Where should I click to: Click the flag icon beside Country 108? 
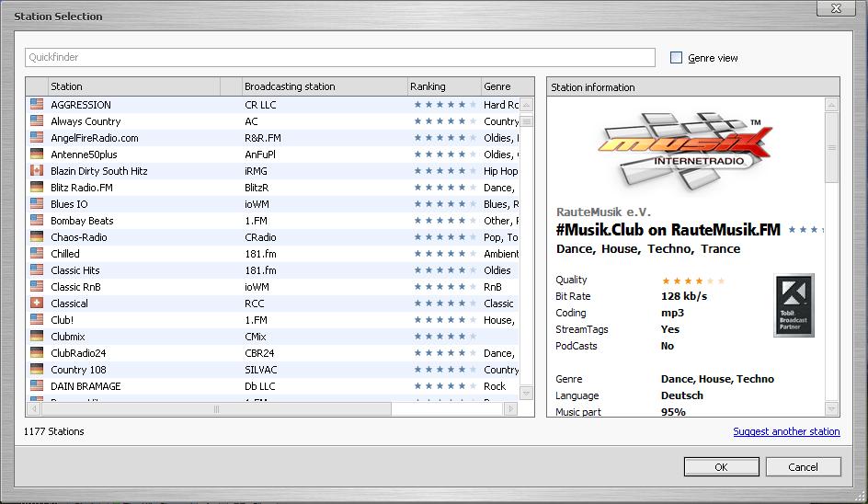tap(37, 369)
